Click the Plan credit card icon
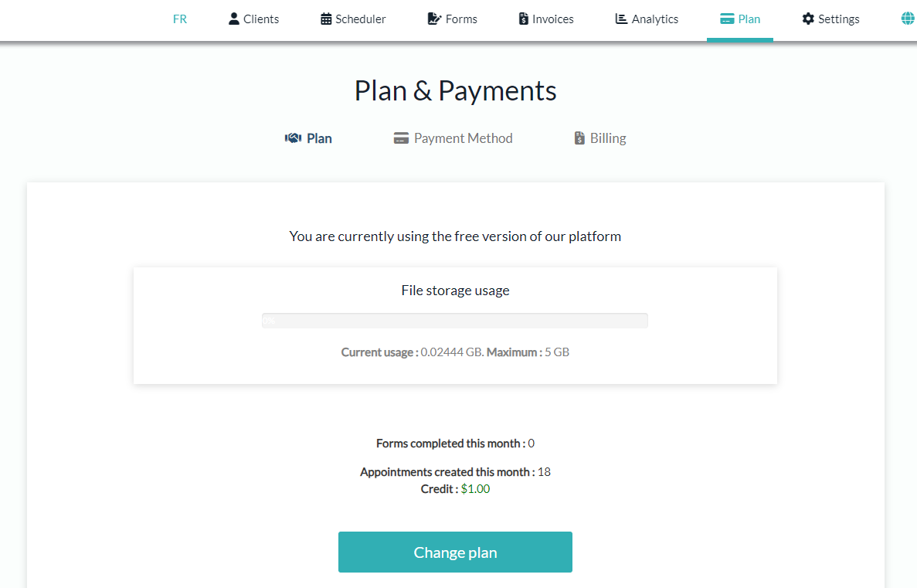Viewport: 917px width, 588px height. tap(727, 19)
